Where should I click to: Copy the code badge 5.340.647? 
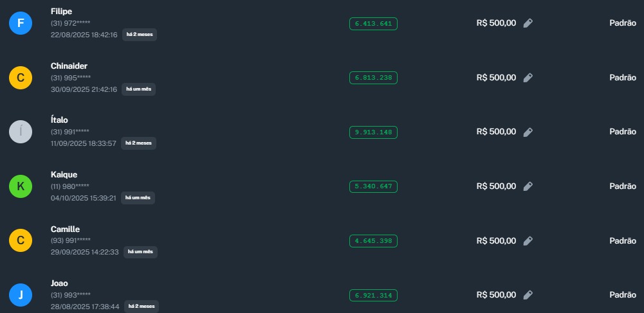(373, 186)
